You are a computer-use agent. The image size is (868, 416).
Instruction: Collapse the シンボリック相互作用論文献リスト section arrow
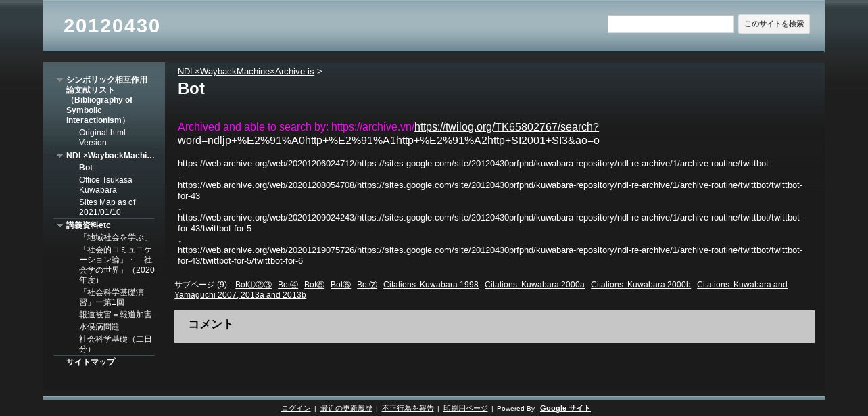coord(59,80)
